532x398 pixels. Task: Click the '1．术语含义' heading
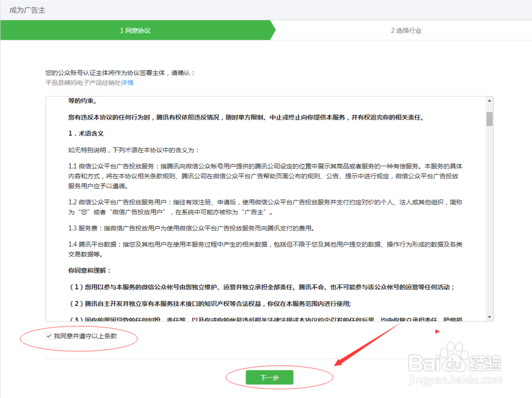pos(86,134)
